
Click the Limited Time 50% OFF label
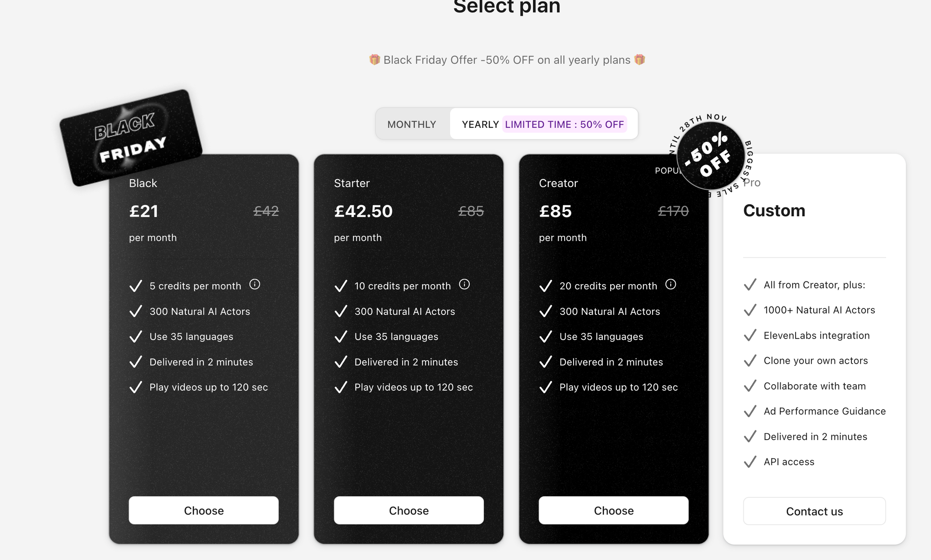564,124
